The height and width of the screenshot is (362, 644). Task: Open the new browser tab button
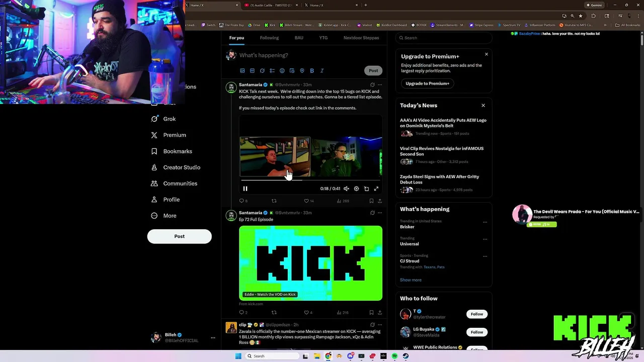click(x=365, y=5)
